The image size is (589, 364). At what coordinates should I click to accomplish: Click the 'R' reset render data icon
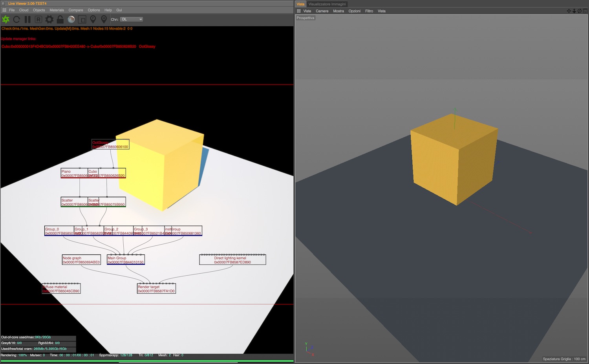click(x=38, y=19)
